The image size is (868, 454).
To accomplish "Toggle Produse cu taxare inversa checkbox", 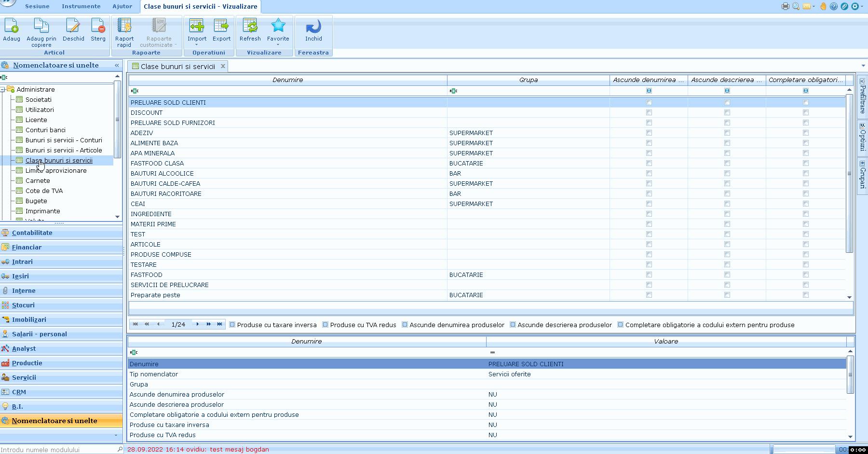I will tap(232, 325).
